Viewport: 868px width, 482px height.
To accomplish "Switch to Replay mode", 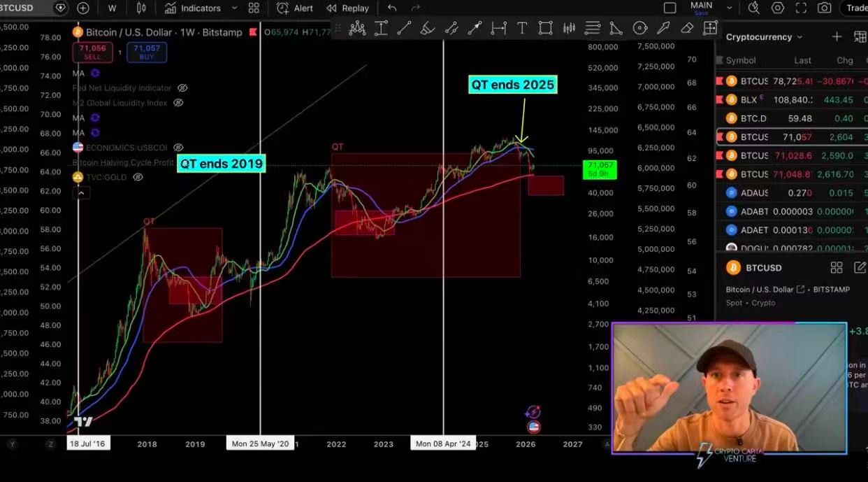I will (348, 8).
